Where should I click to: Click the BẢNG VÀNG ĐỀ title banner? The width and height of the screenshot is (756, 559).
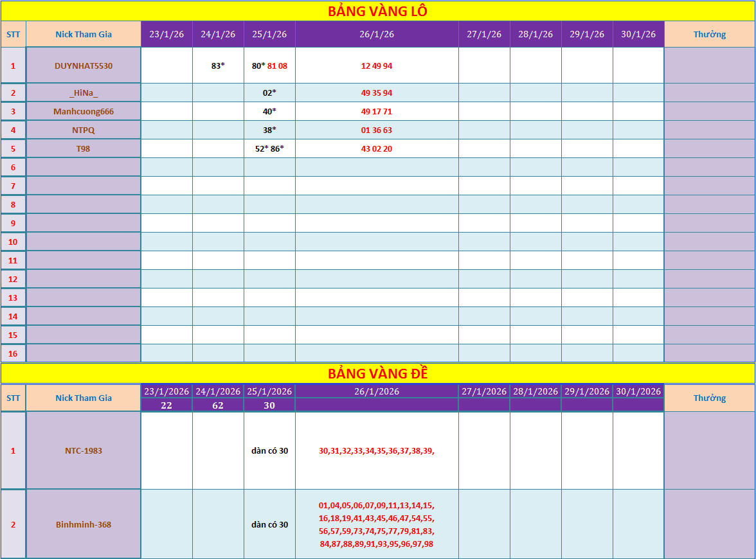pyautogui.click(x=377, y=373)
